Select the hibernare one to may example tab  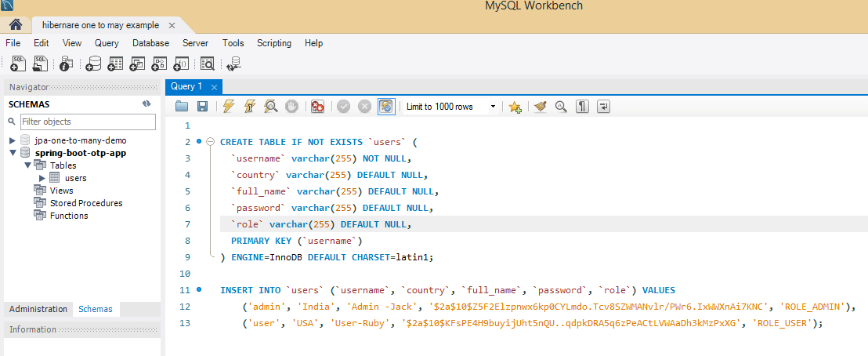click(x=101, y=25)
